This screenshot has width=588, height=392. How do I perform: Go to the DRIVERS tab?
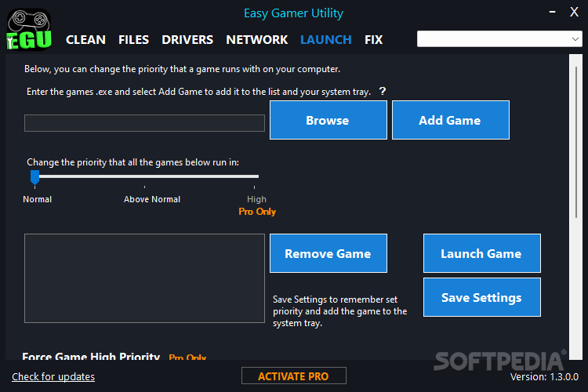coord(187,39)
